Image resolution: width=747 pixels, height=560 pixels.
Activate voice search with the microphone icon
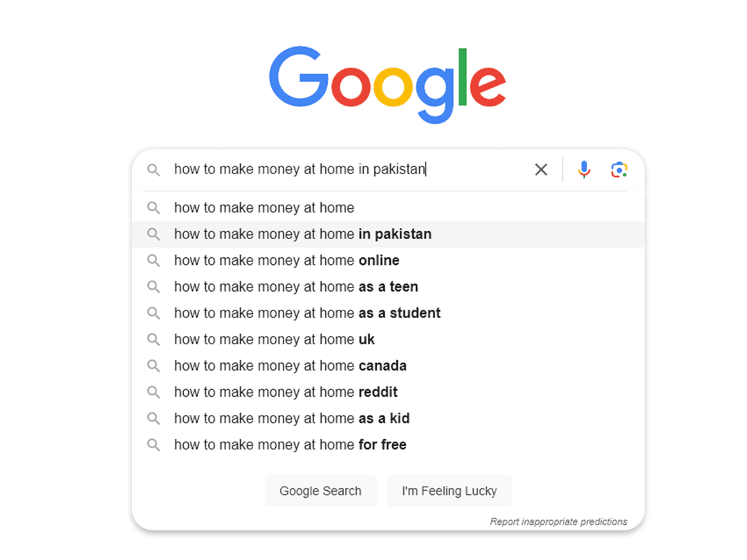[x=584, y=169]
